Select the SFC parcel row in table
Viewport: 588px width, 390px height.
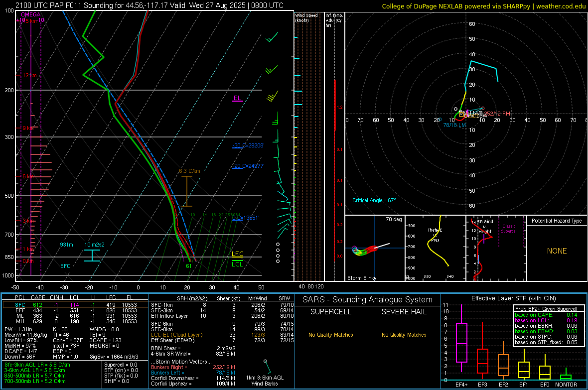[75, 305]
